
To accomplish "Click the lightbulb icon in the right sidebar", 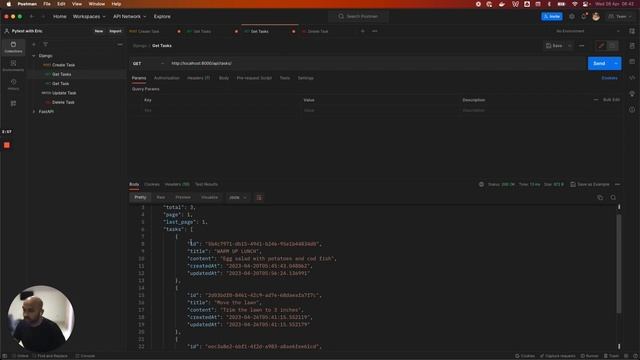I will (x=632, y=93).
